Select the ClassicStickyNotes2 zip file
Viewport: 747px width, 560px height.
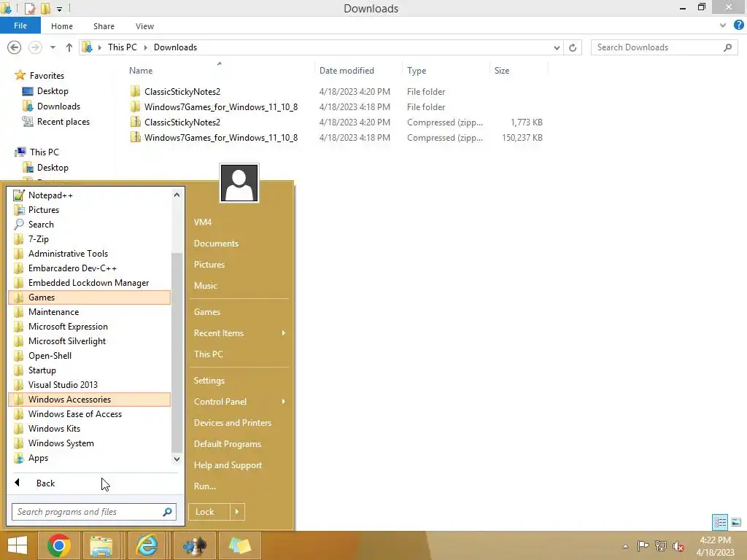182,122
